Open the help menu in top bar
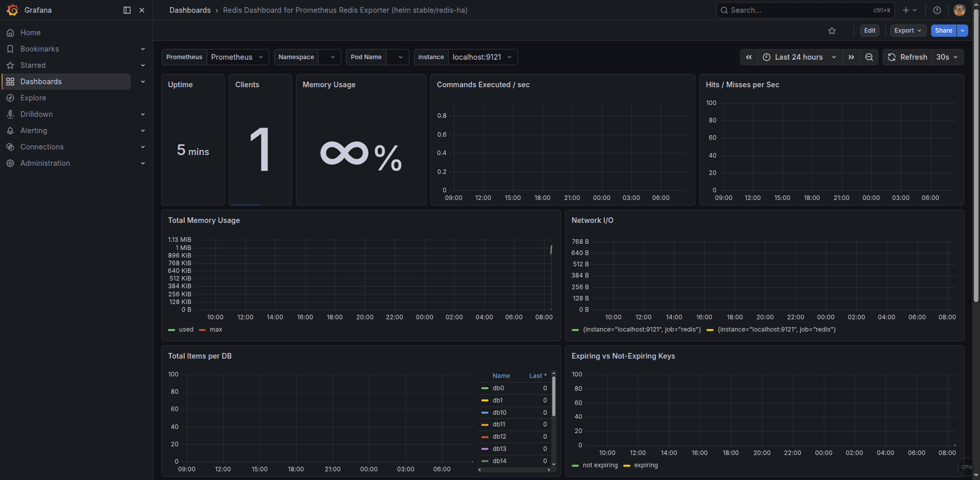 point(937,10)
